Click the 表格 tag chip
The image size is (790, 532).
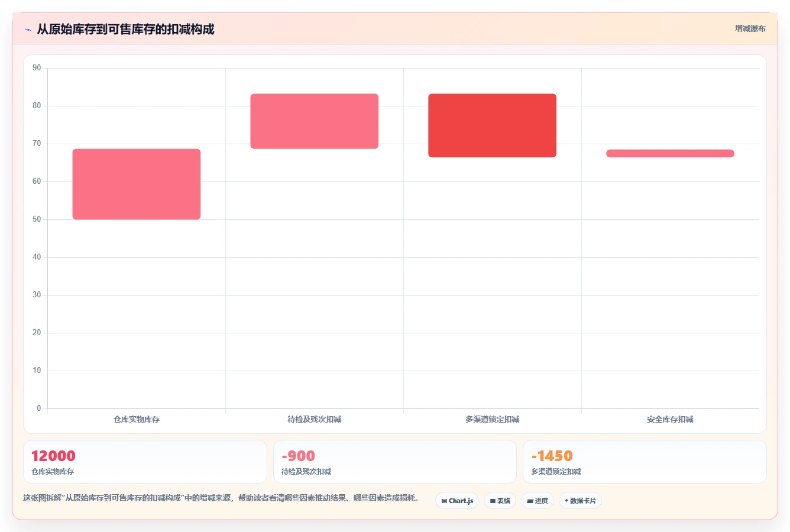[x=500, y=501]
